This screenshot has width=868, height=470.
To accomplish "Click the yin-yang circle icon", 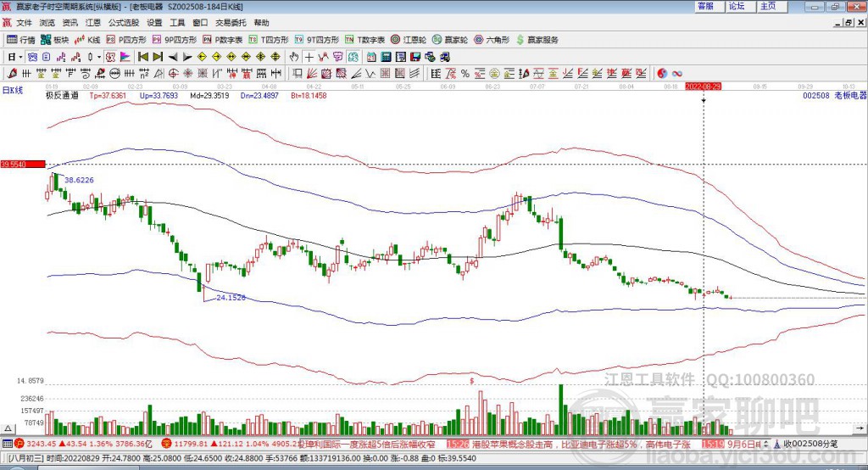I will [x=662, y=73].
